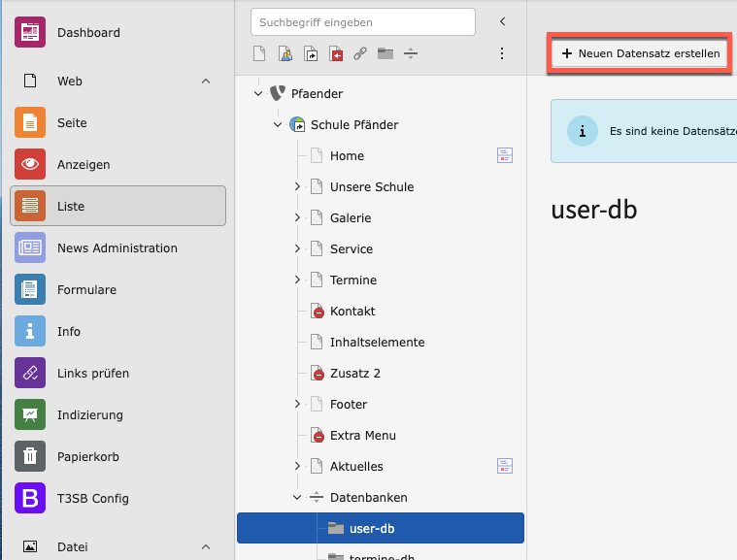Pick the standard new page icon
The width and height of the screenshot is (737, 560).
click(x=259, y=53)
